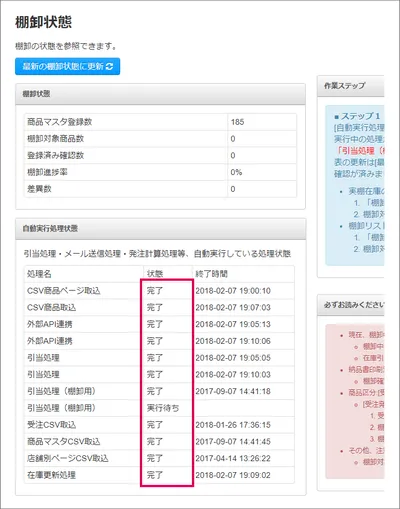This screenshot has width=400, height=509.
Task: Click the 処理名 column header
Action: tap(39, 274)
